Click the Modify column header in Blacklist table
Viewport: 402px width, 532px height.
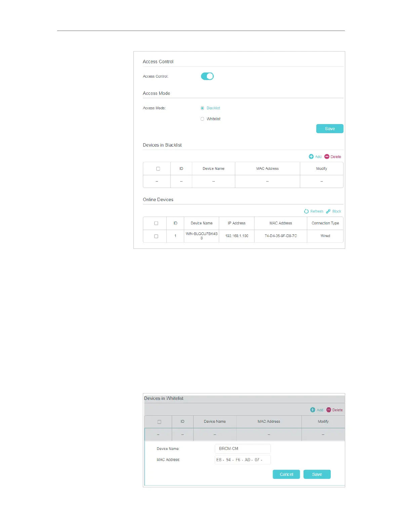tap(322, 169)
